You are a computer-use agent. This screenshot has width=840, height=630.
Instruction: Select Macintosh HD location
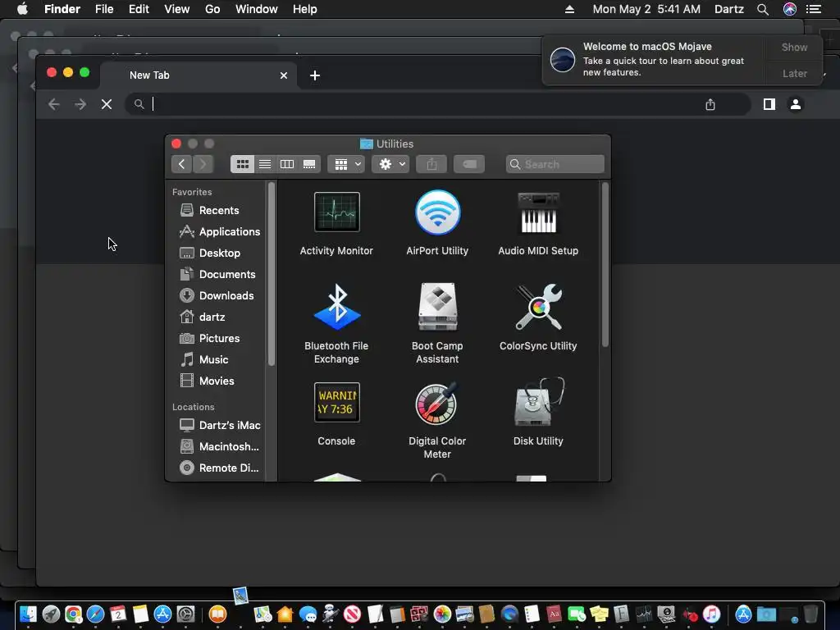click(218, 447)
